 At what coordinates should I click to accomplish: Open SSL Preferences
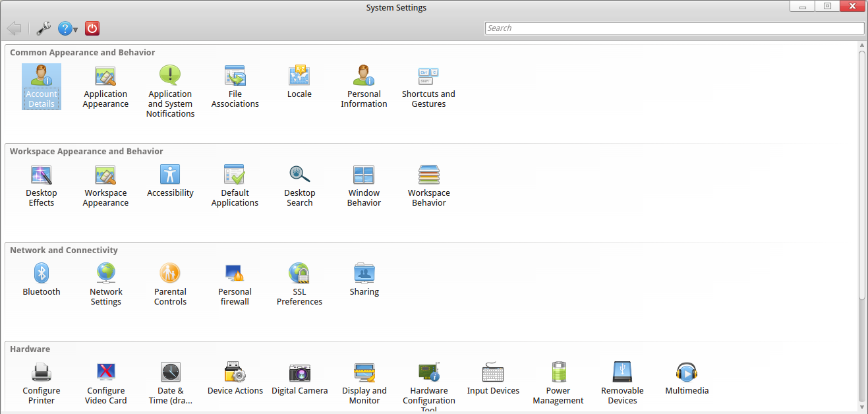pyautogui.click(x=299, y=274)
